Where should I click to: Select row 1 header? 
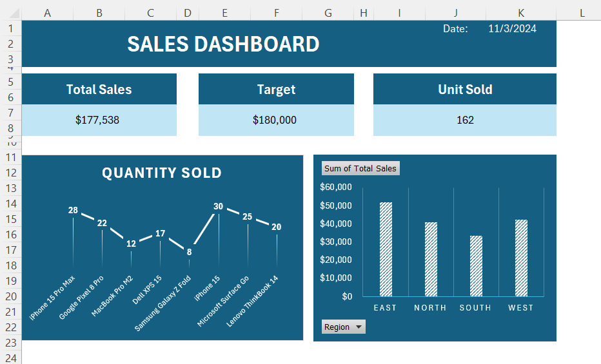11,28
